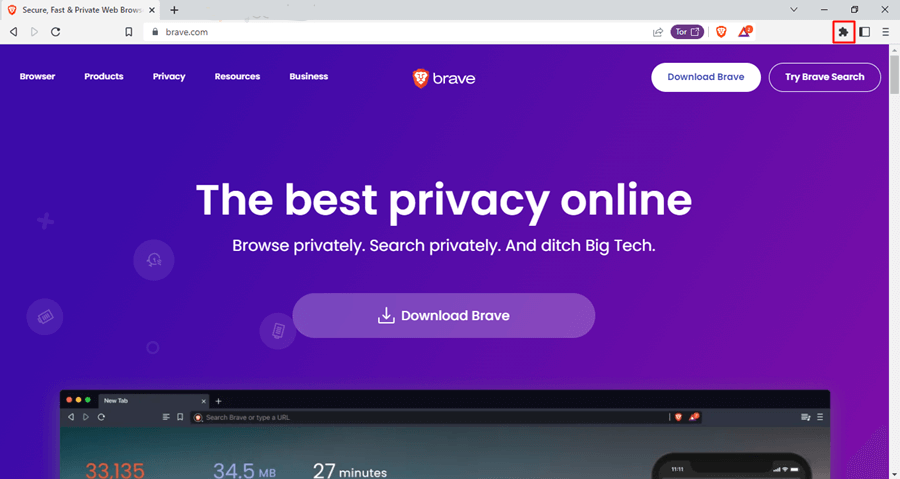Toggle the sidebar panel icon
The image size is (900, 479).
[865, 32]
